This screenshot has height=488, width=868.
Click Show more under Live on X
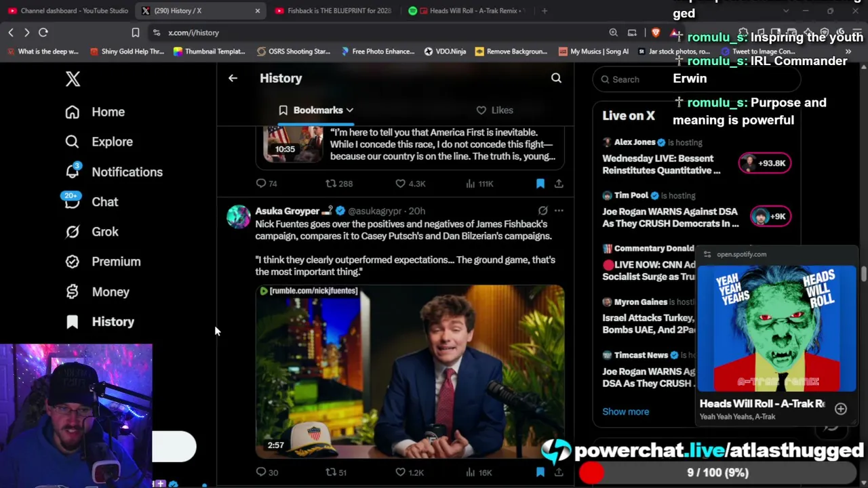625,411
